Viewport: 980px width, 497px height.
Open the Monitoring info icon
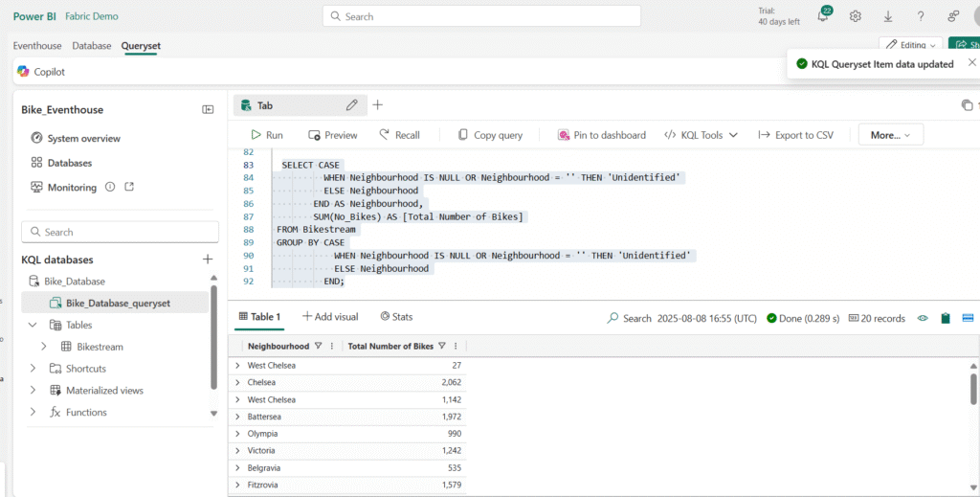[110, 187]
